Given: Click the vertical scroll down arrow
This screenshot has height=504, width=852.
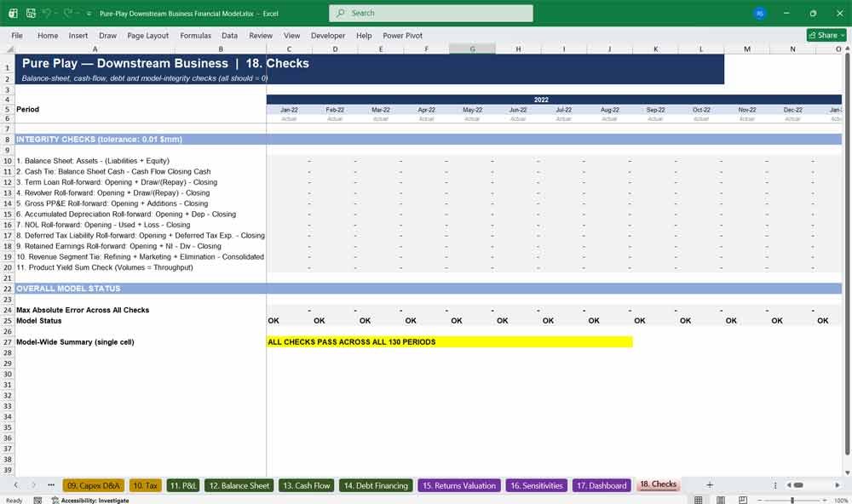Looking at the screenshot, I should tap(847, 472).
